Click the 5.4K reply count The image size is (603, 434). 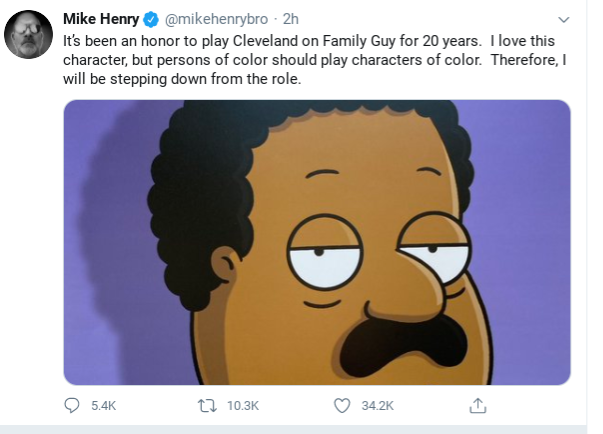click(104, 406)
